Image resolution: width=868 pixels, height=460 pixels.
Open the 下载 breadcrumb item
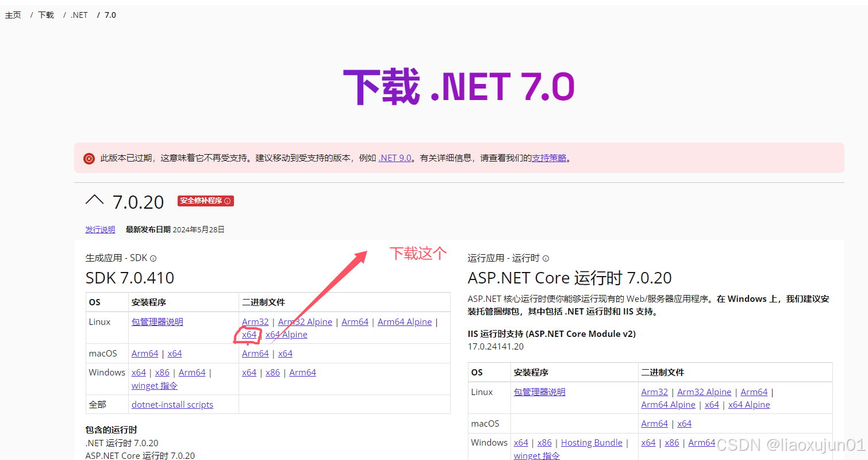point(45,14)
